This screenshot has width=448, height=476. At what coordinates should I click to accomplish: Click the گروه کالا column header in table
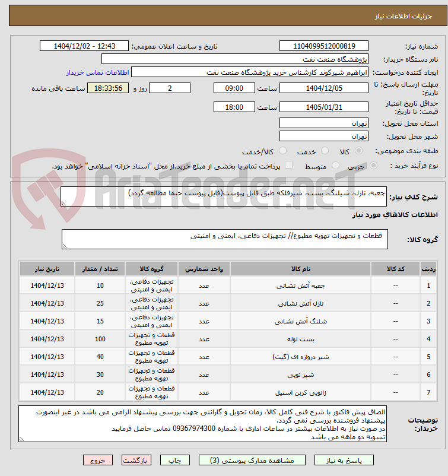coord(151,269)
